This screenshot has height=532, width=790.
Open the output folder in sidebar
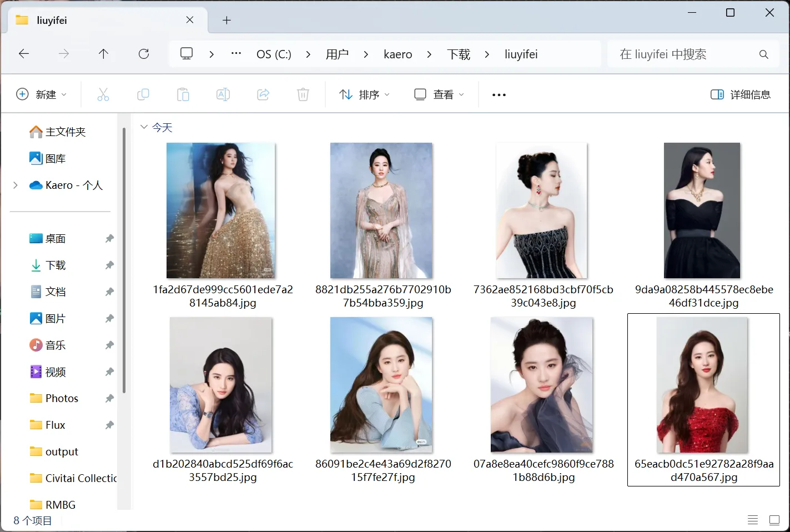[54, 451]
